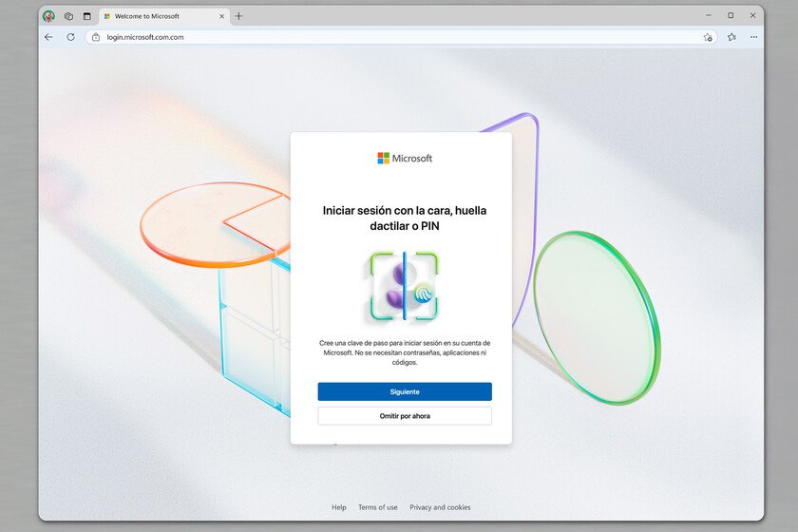
Task: Open Privacy and cookies footer link
Action: point(440,507)
